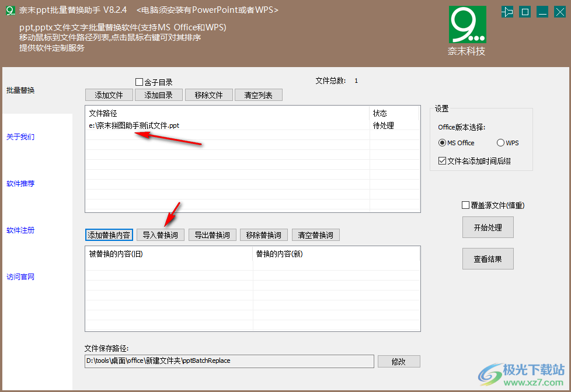Screen dimensions: 571x392
Task: Click the 奈末科技 green logo
Action: (x=467, y=24)
